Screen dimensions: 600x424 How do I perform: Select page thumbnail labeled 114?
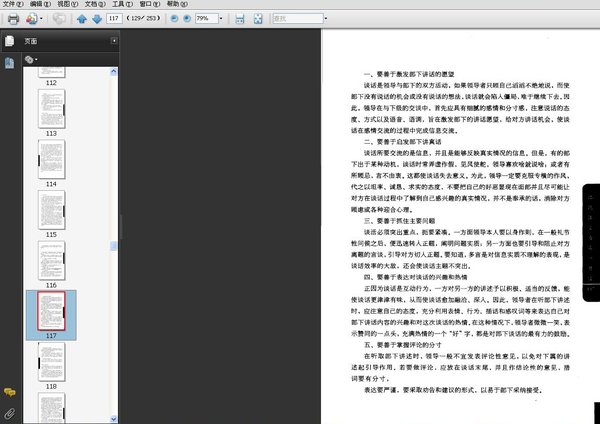[52, 160]
